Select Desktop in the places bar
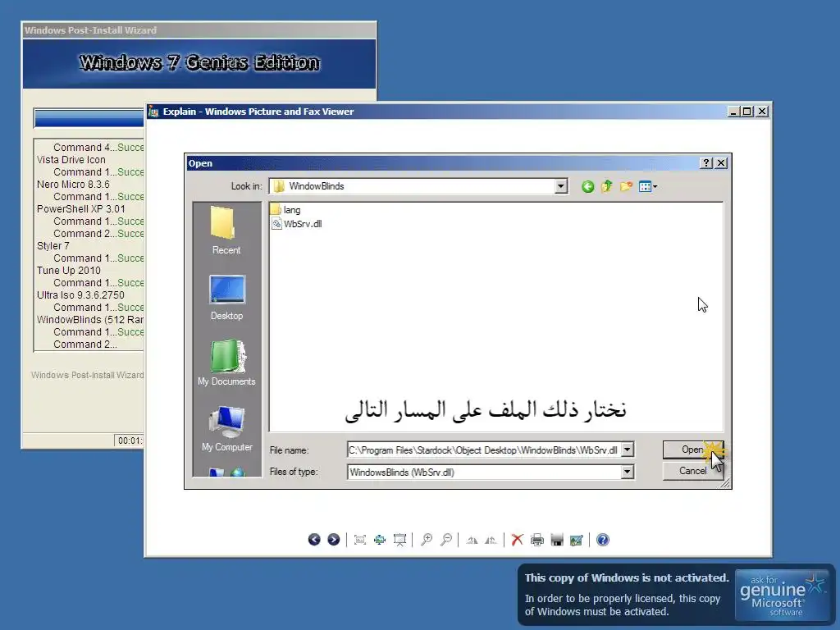 226,297
